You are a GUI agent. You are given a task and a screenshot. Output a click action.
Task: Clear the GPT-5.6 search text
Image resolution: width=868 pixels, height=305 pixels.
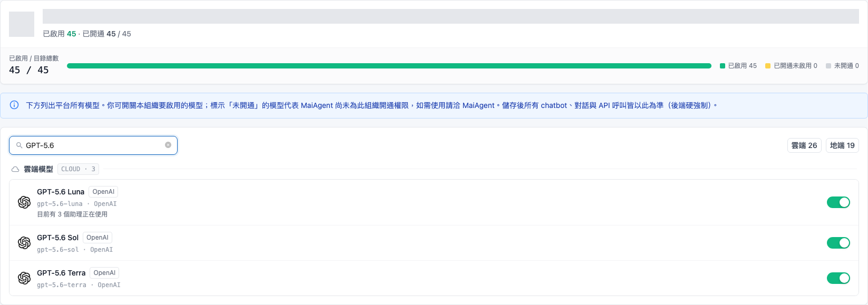(168, 145)
